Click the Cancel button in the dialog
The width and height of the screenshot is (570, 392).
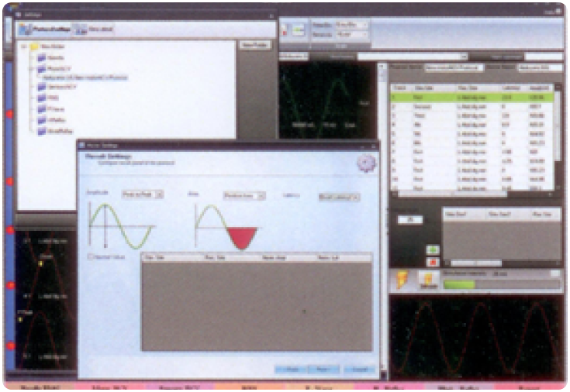360,369
